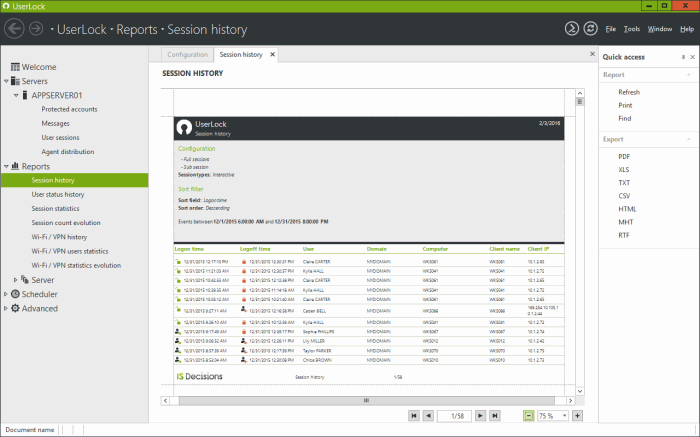Open the PowerShell console icon in header
This screenshot has height=437, width=700.
pyautogui.click(x=571, y=29)
